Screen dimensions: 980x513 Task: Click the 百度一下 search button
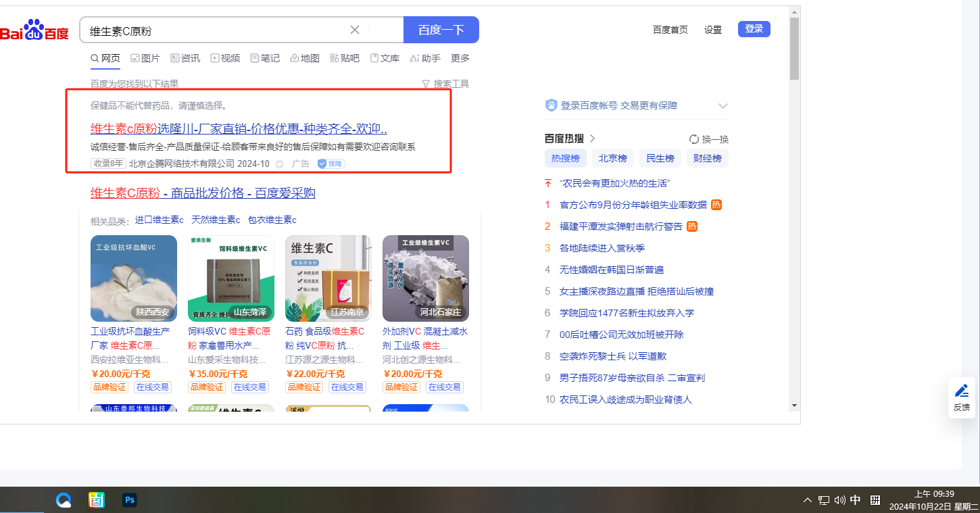[441, 30]
